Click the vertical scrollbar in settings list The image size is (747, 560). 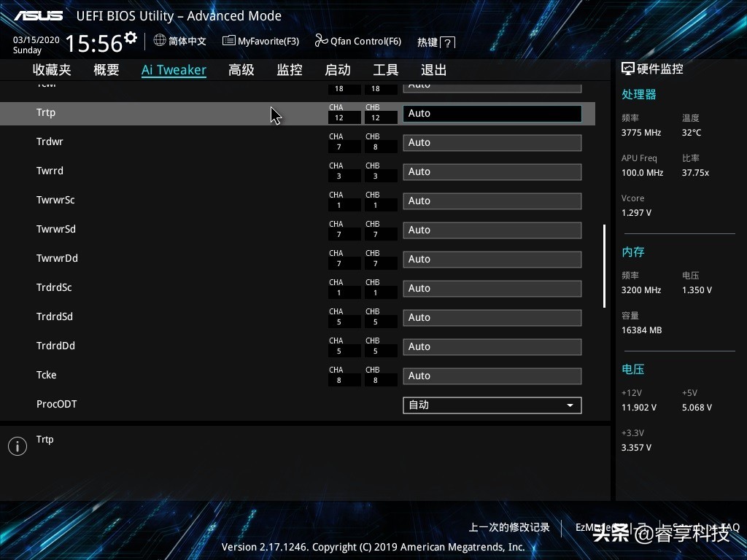pyautogui.click(x=604, y=266)
